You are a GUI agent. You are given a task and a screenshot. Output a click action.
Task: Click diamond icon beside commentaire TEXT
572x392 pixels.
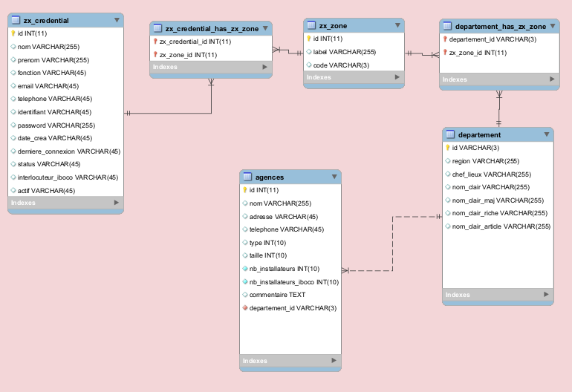point(245,295)
